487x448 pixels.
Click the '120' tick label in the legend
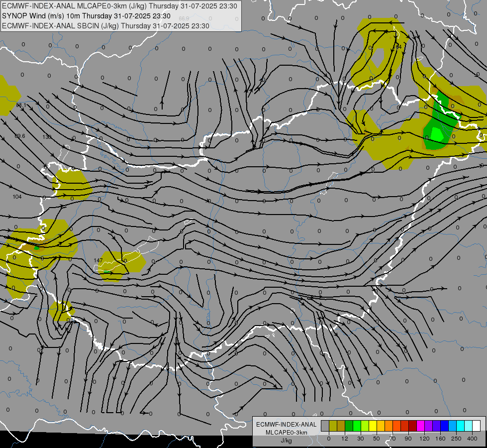pyautogui.click(x=424, y=439)
